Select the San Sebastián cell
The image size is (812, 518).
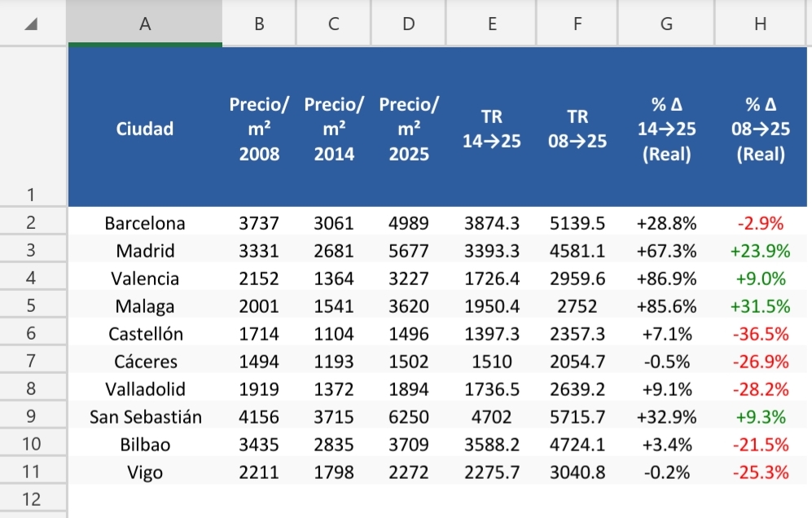pyautogui.click(x=145, y=417)
